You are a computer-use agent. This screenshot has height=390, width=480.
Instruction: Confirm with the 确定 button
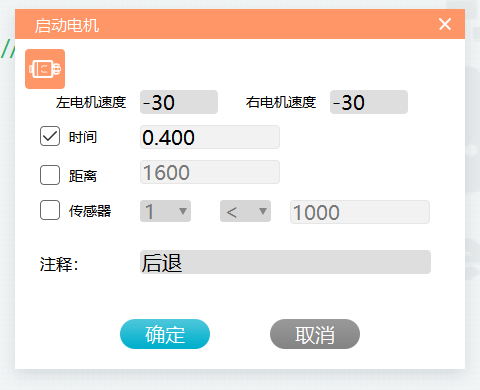(x=165, y=334)
